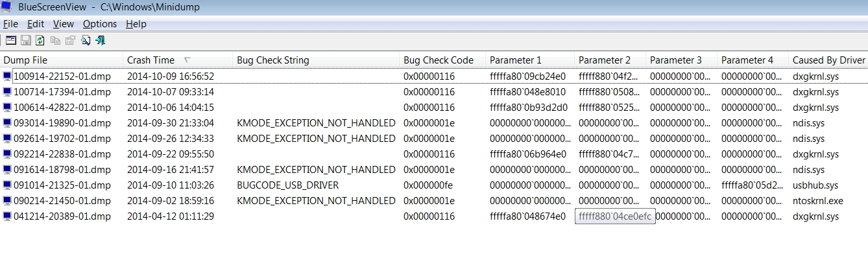Click ndis.sys in the 2014-09-30 row
Image resolution: width=868 pixels, height=278 pixels.
808,122
